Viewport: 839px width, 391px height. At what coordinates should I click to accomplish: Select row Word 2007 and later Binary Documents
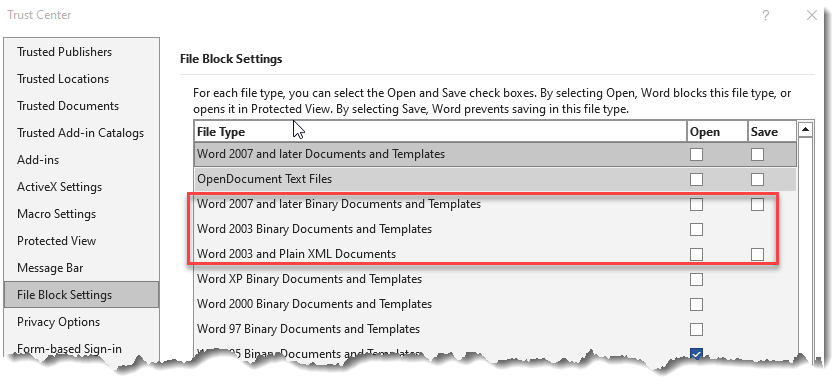click(x=495, y=204)
